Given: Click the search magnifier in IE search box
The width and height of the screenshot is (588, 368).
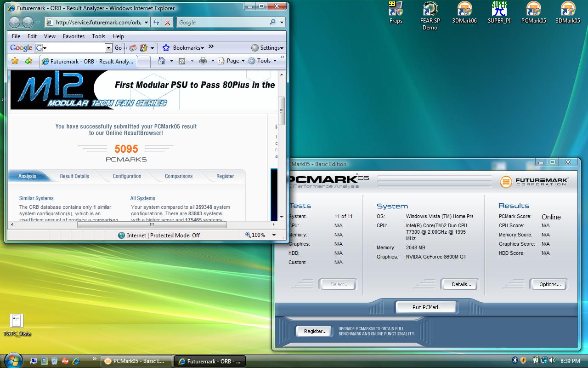Looking at the screenshot, I should [273, 22].
